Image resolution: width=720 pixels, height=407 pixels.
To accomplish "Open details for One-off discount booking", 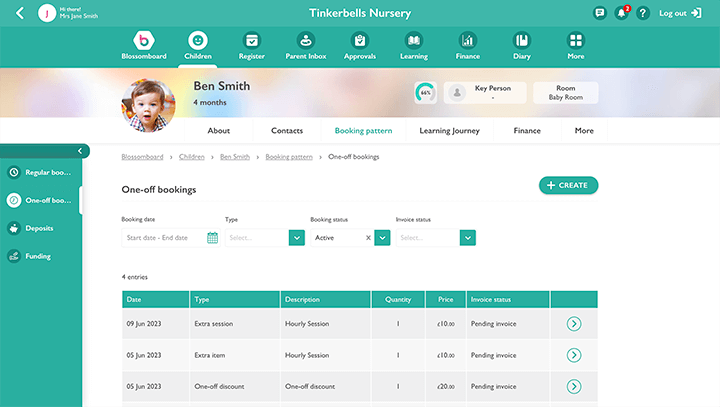I will click(574, 386).
